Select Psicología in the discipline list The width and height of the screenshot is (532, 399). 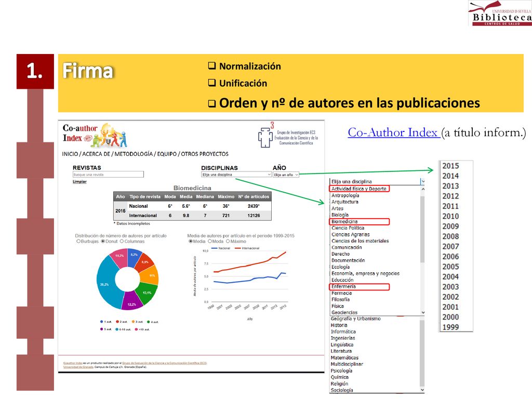tap(342, 371)
